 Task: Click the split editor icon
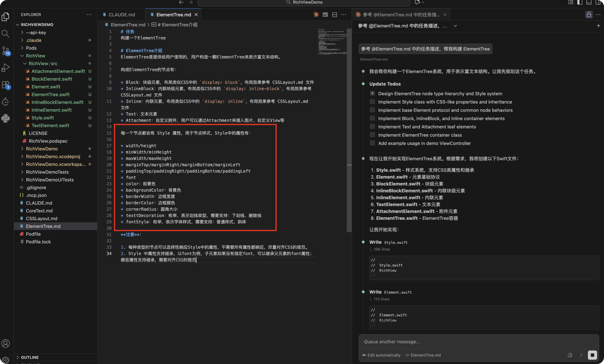(334, 15)
